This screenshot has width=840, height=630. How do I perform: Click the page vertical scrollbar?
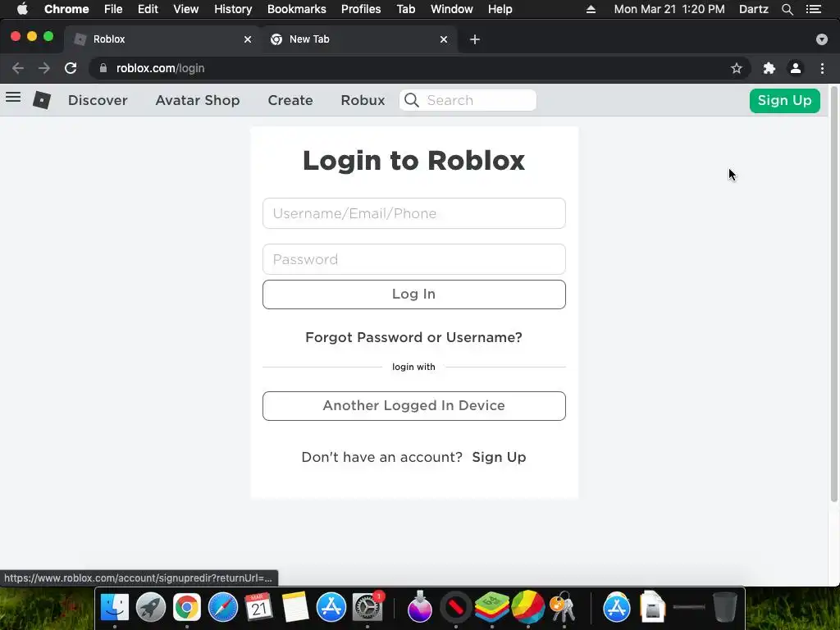click(833, 294)
